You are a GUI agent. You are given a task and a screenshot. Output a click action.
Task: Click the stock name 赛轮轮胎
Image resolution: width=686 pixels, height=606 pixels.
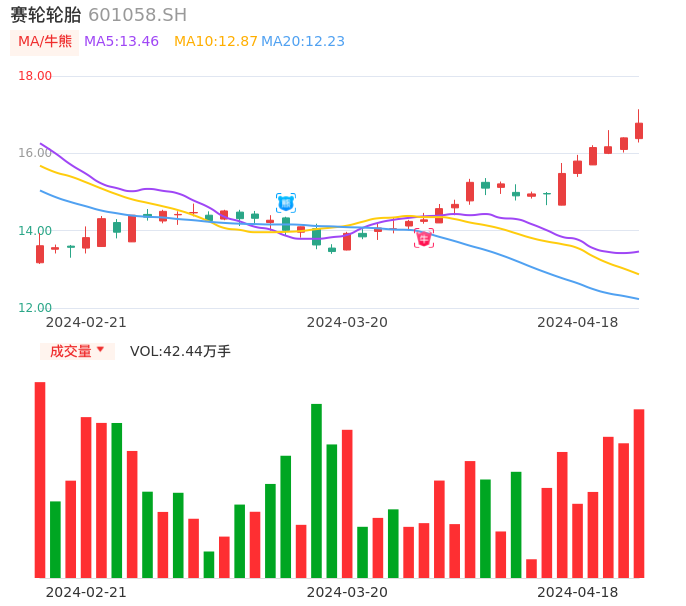coord(46,15)
